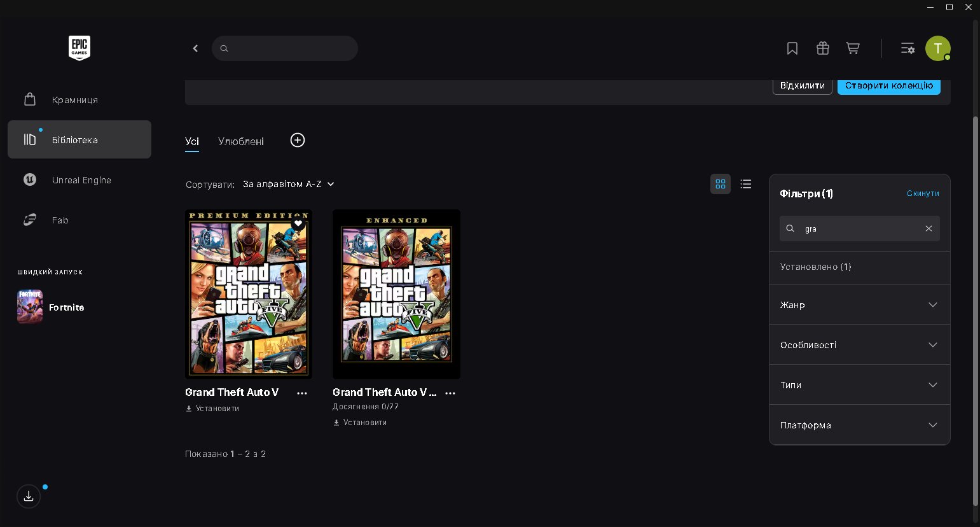This screenshot has width=980, height=527.
Task: Clear the 'gra' filter search text
Action: point(928,228)
